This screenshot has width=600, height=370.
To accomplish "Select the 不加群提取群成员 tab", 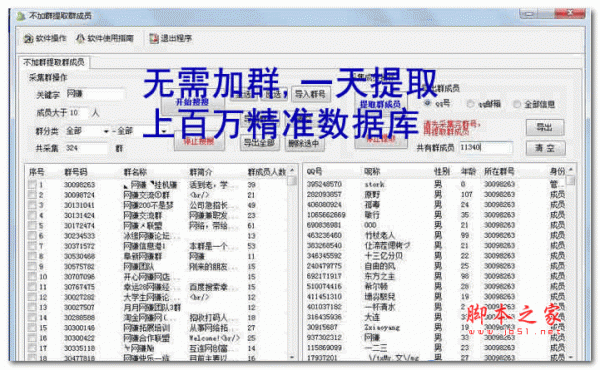I will tap(54, 62).
